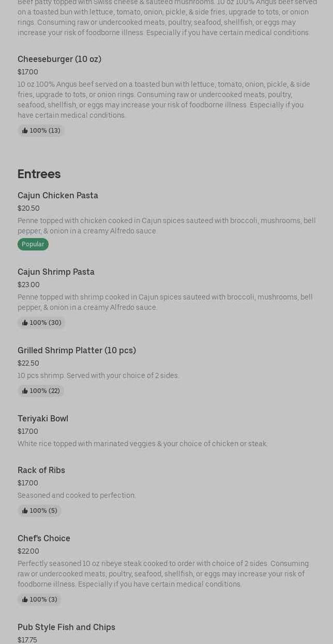
Task: Open the Cheeseburger (10 oz) item
Action: [59, 59]
